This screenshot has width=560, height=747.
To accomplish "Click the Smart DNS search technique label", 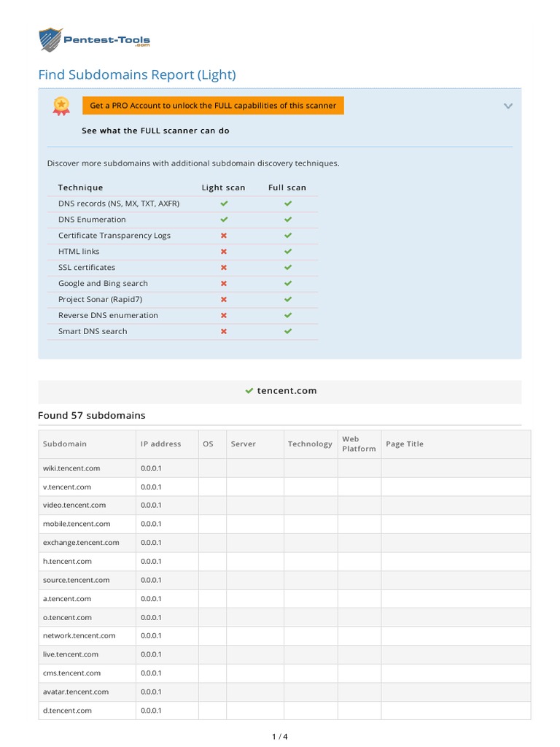I will [93, 332].
